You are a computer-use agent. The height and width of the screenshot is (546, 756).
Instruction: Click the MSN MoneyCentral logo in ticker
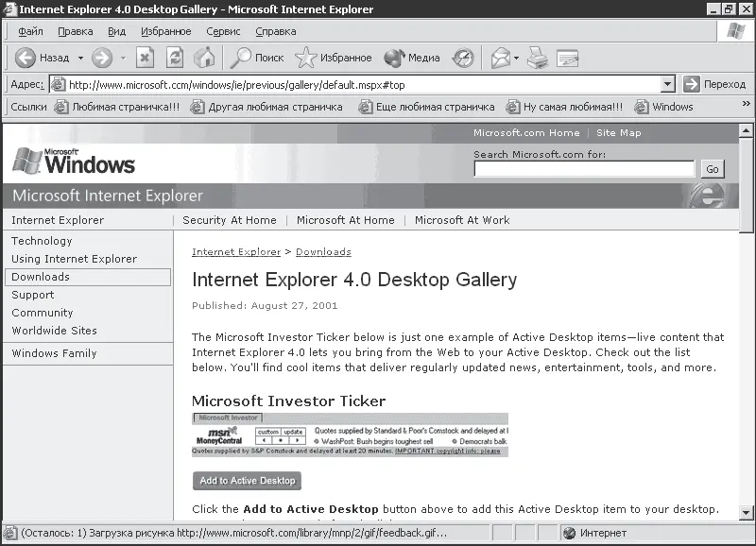click(x=220, y=435)
